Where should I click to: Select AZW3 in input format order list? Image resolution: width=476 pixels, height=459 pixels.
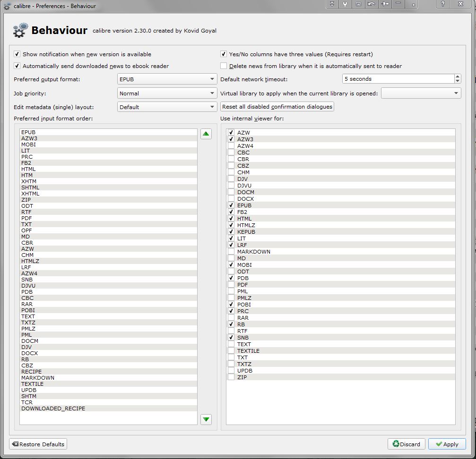(108, 138)
